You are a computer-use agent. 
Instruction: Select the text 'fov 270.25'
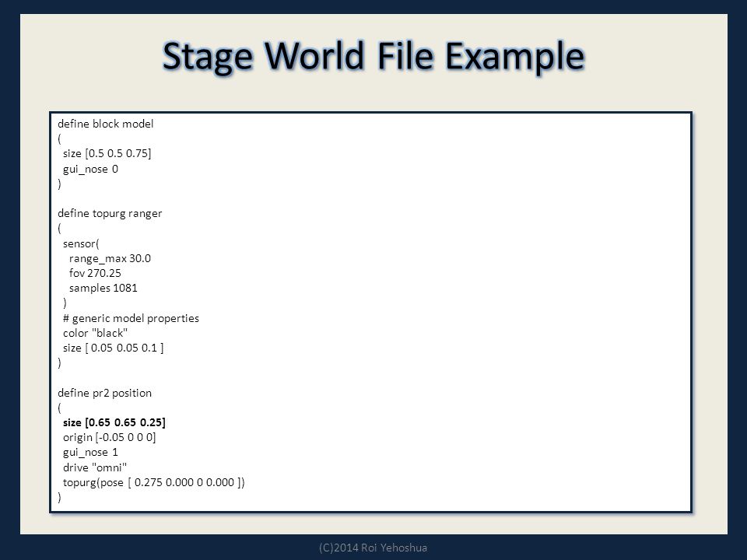click(95, 273)
